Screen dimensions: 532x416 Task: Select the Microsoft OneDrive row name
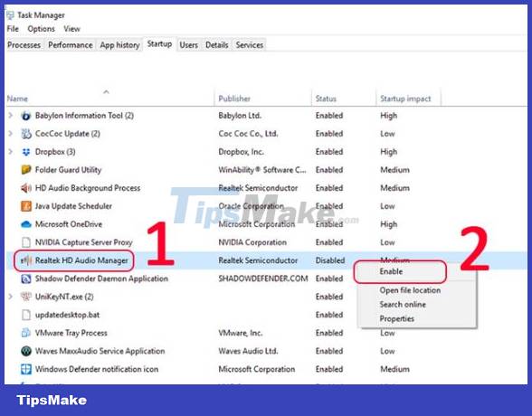[69, 224]
